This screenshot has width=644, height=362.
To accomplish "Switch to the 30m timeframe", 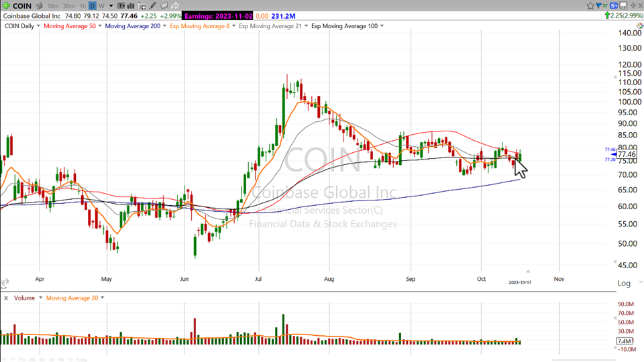I will point(68,6).
